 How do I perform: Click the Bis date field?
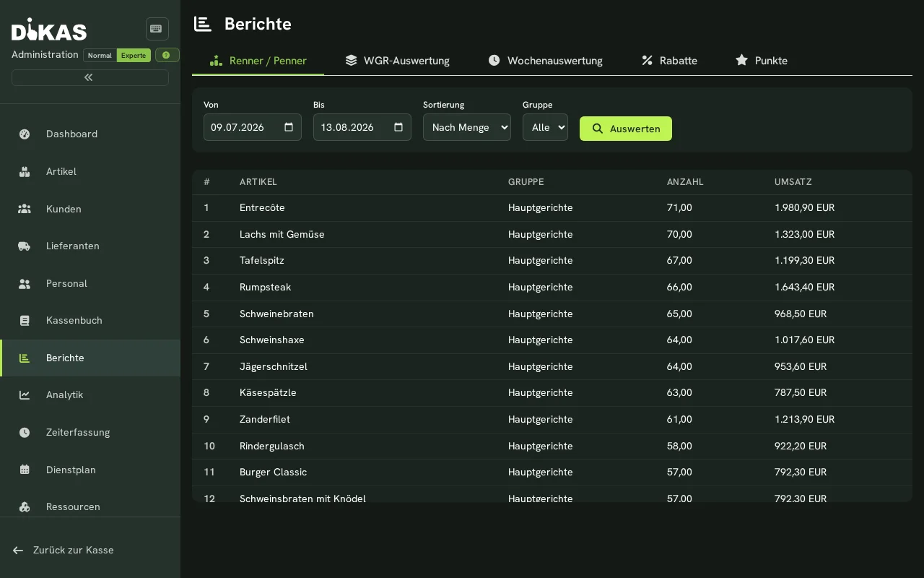click(x=362, y=127)
